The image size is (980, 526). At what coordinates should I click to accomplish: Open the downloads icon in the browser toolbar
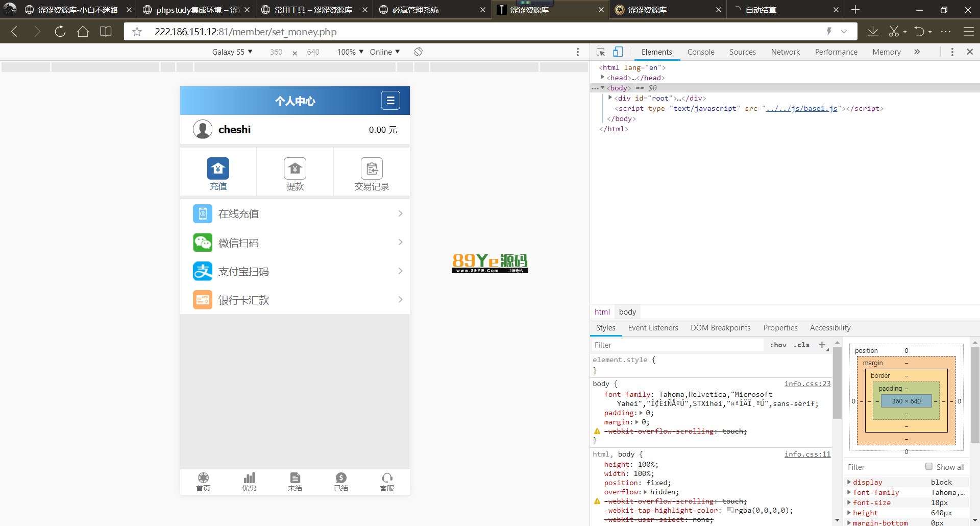coord(873,32)
